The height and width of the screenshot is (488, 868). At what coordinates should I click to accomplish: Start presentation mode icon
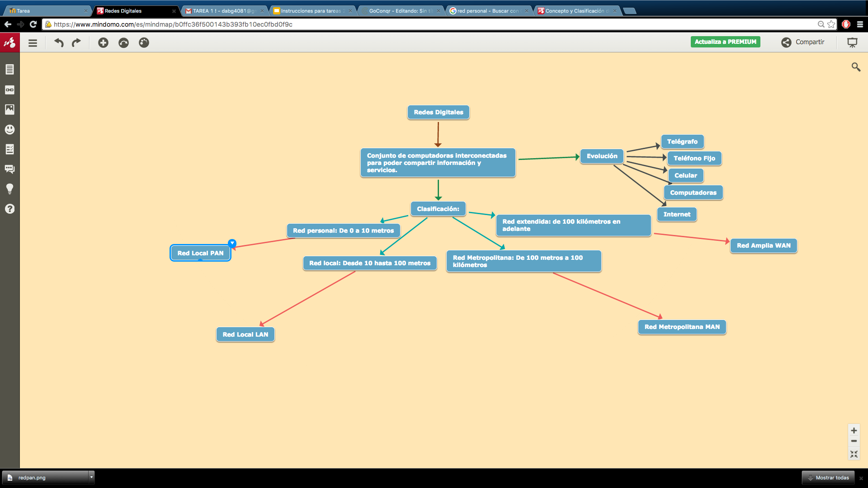pyautogui.click(x=852, y=42)
